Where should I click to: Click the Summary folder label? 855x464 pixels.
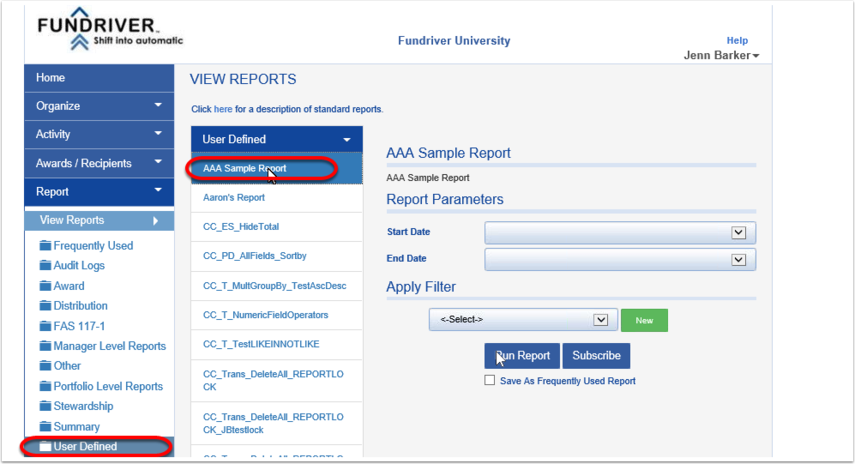[x=76, y=426]
